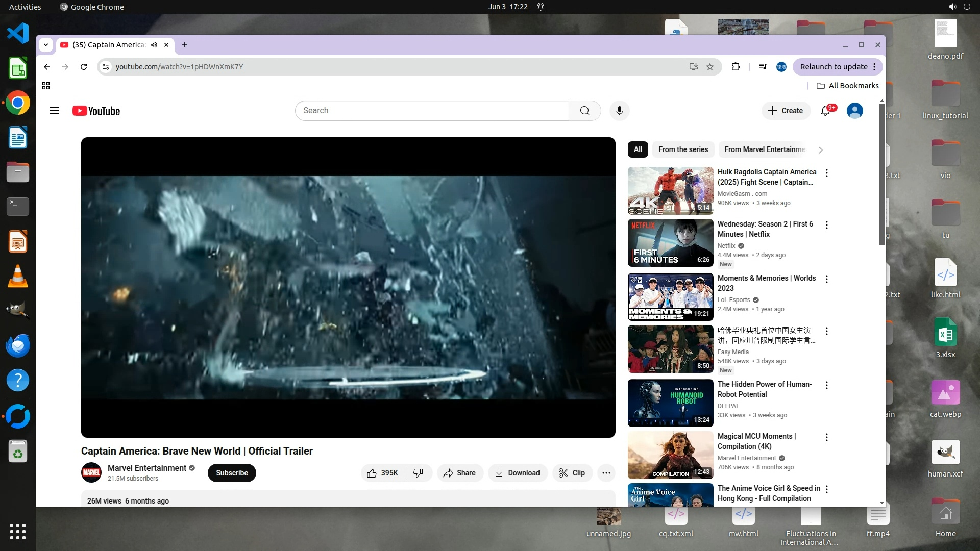The height and width of the screenshot is (551, 980).
Task: Mute the tab via speaker icon
Action: tap(154, 45)
